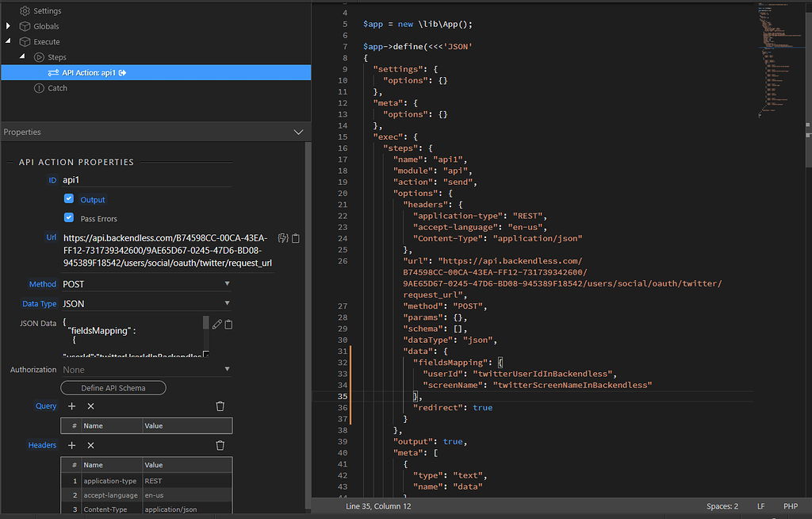Expand the Globals tree node arrow
This screenshot has height=519, width=812.
pos(8,26)
